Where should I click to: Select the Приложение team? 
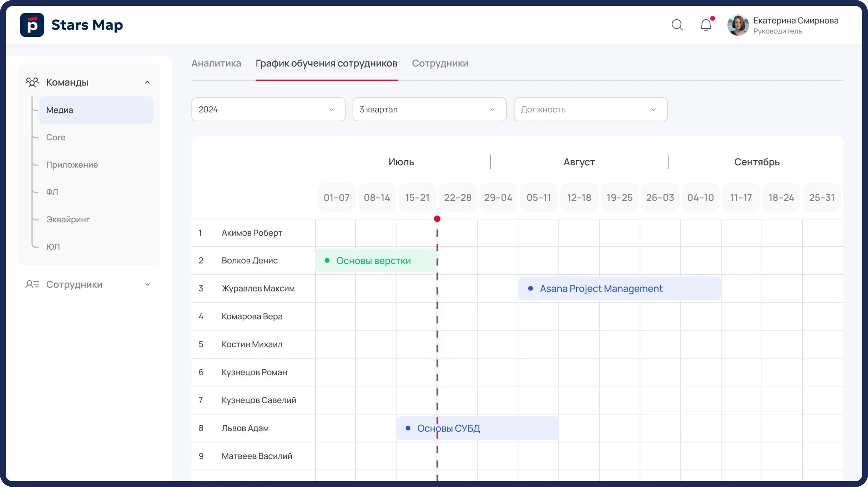(72, 164)
